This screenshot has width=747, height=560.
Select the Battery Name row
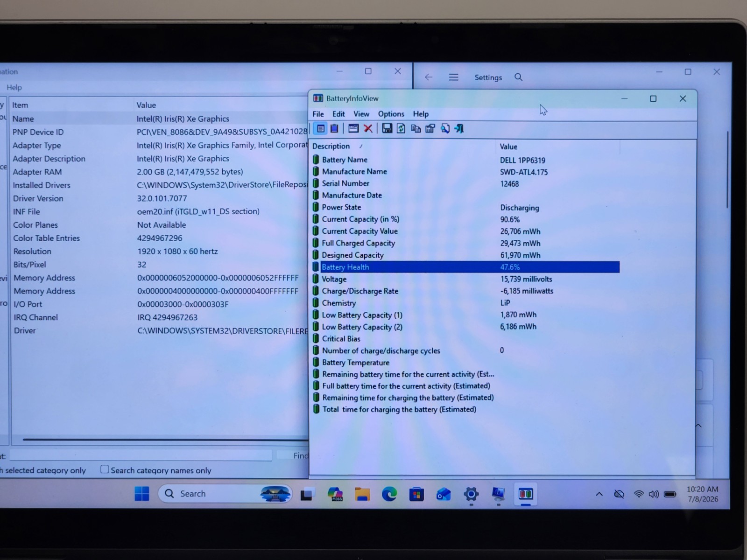(465, 160)
